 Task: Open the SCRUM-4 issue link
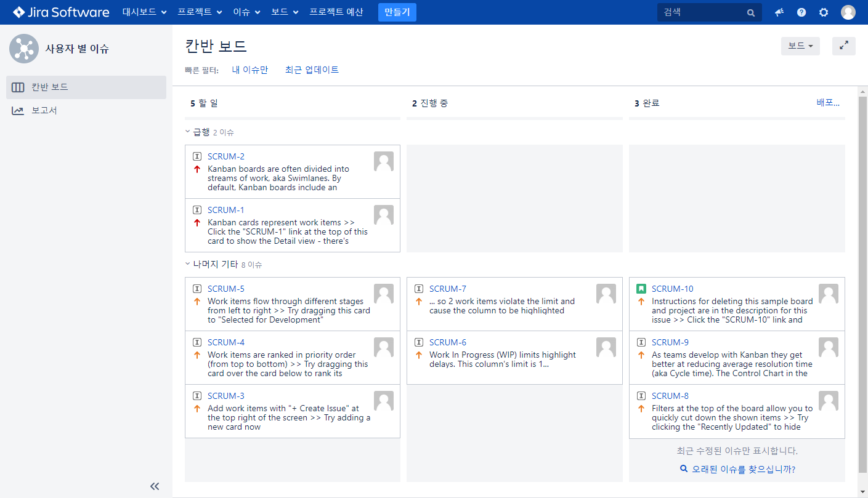(x=226, y=342)
